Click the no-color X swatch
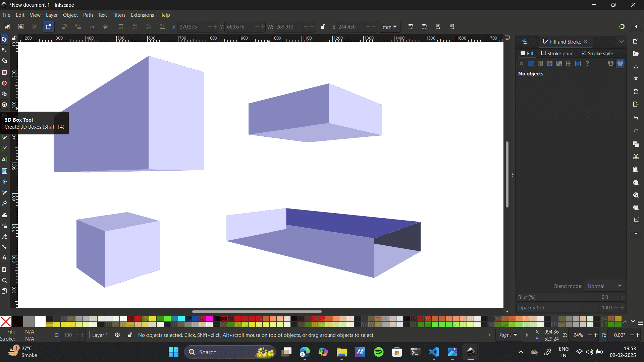This screenshot has height=362, width=644. [6, 321]
